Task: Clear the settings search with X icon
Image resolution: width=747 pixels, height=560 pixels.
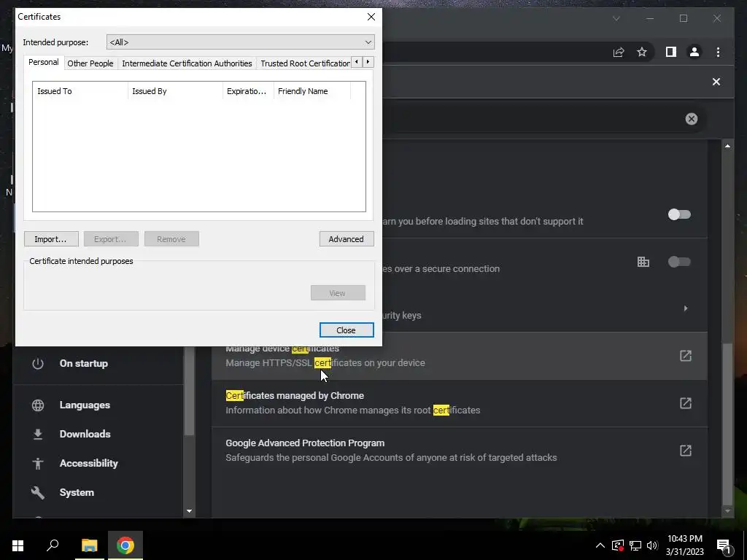Action: pos(692,119)
